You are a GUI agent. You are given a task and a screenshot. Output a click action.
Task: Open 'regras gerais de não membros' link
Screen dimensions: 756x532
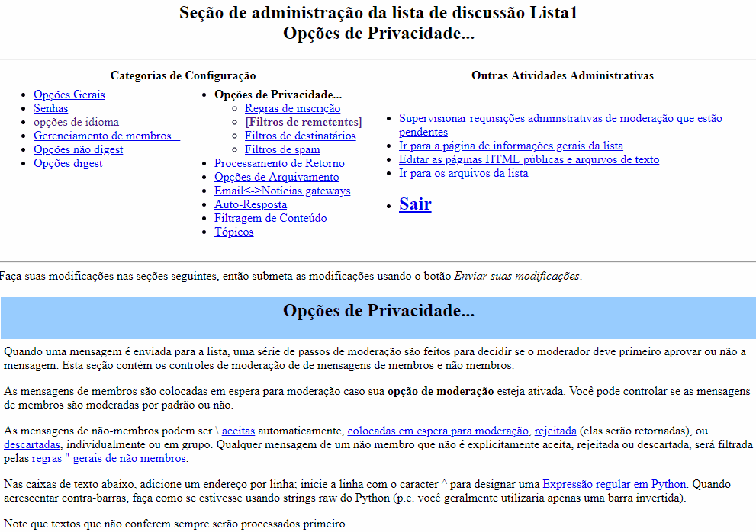tap(108, 458)
